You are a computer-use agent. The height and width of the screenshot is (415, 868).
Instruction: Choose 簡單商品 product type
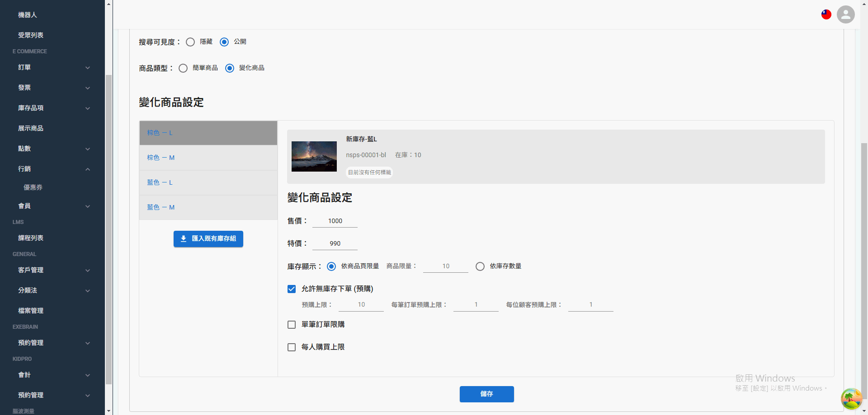click(x=183, y=68)
